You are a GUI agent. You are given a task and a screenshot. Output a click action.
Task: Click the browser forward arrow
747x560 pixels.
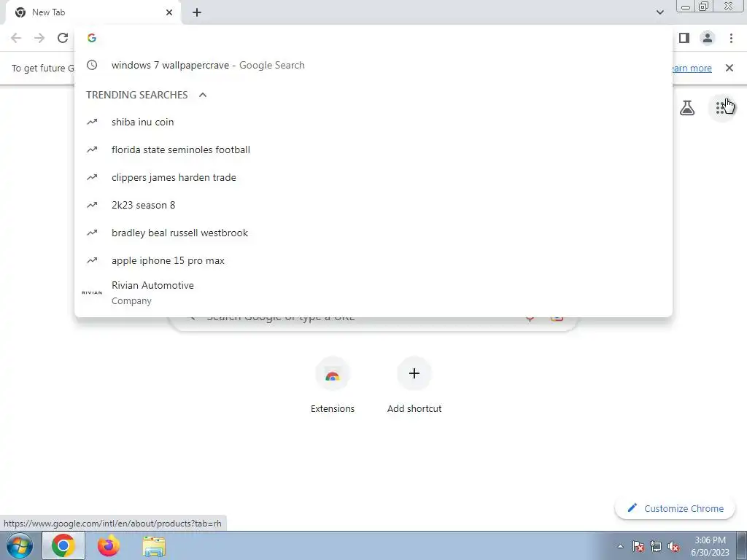pos(39,38)
